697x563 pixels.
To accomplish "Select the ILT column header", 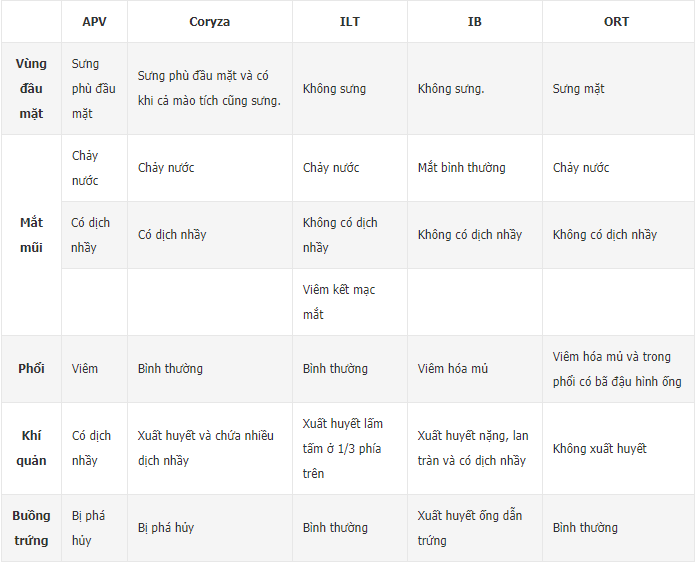I will pos(349,22).
